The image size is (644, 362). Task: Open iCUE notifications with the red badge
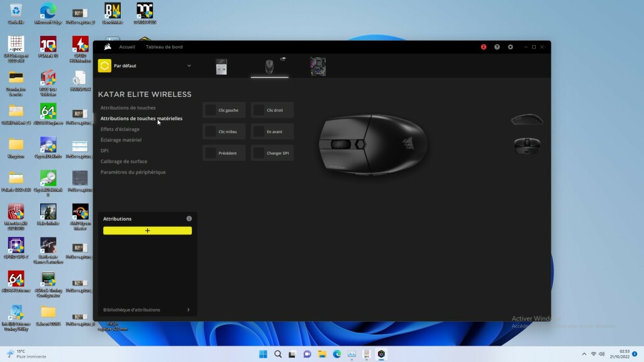pos(484,47)
